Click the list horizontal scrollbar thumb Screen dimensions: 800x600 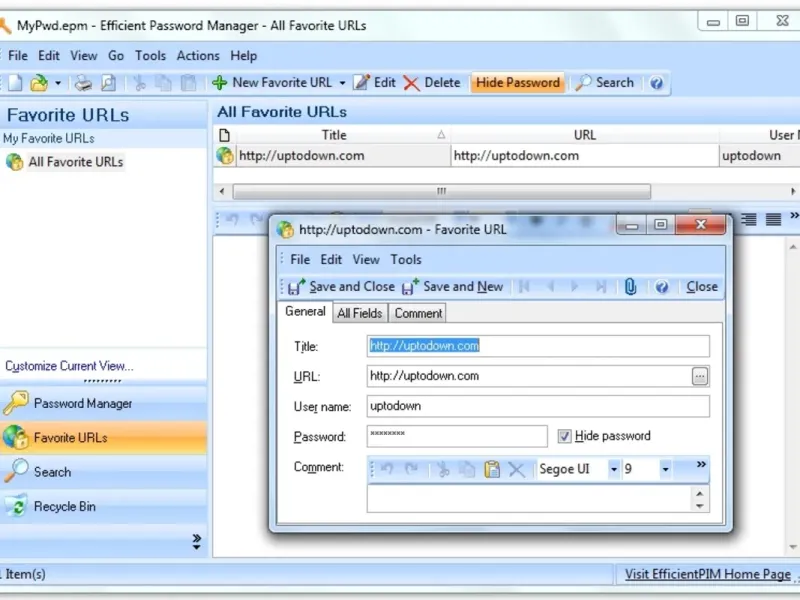[442, 191]
